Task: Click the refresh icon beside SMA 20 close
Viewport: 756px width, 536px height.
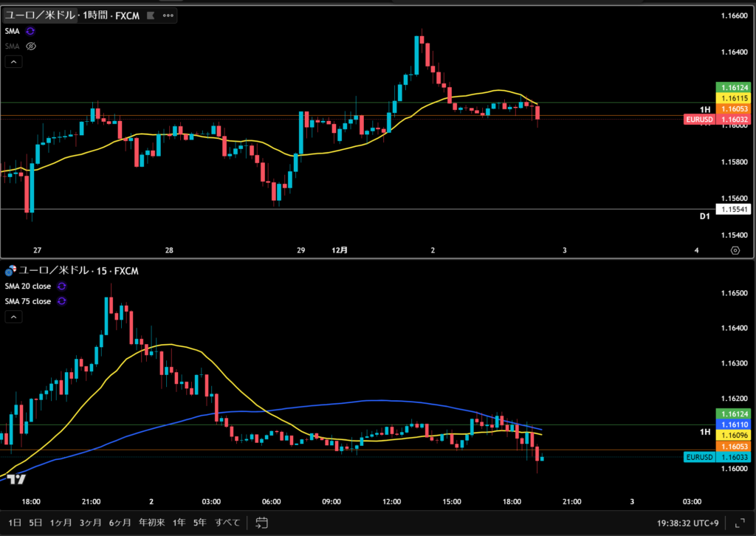Action: coord(62,286)
